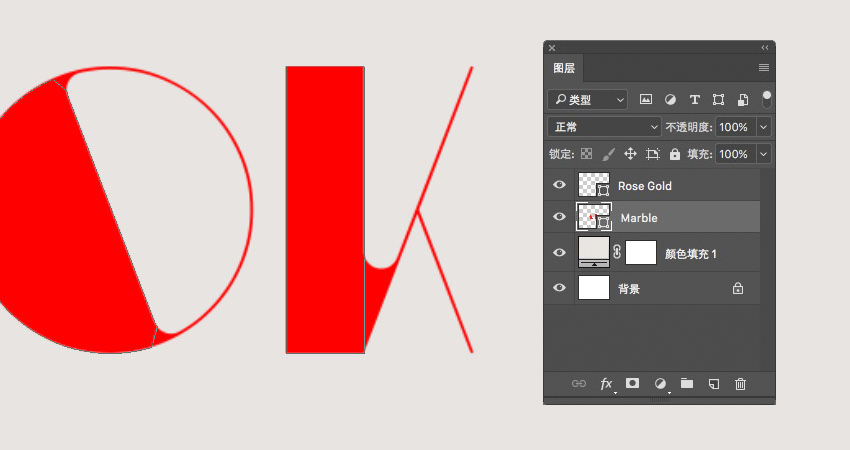
Task: Open the fx layer style menu
Action: 607,384
